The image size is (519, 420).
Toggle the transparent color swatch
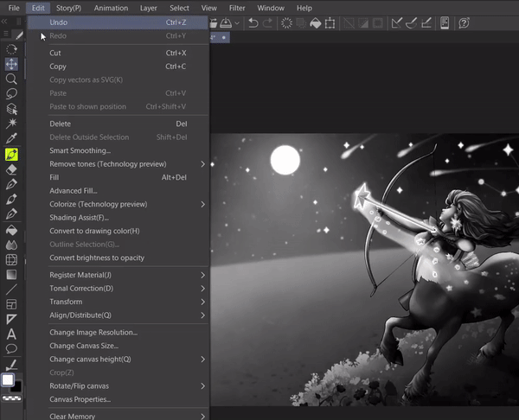[12, 399]
